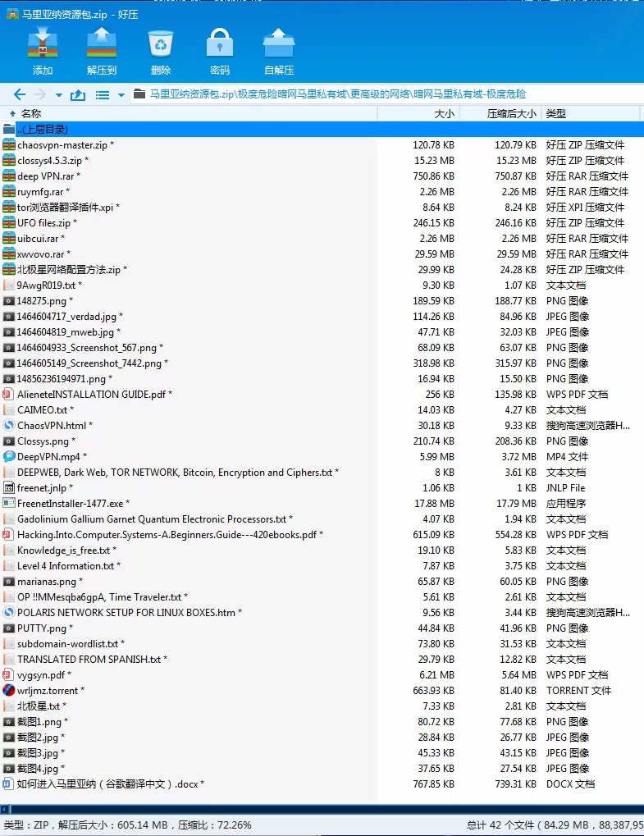
Task: Select the Knowledge_is_free.txt file name
Action: (x=63, y=550)
